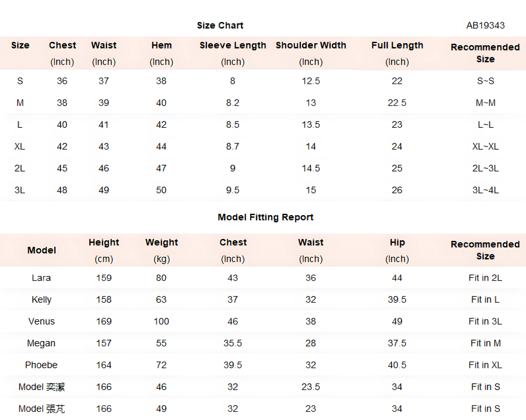This screenshot has height=420, width=526.
Task: Click the product code AB19343
Action: (485, 25)
